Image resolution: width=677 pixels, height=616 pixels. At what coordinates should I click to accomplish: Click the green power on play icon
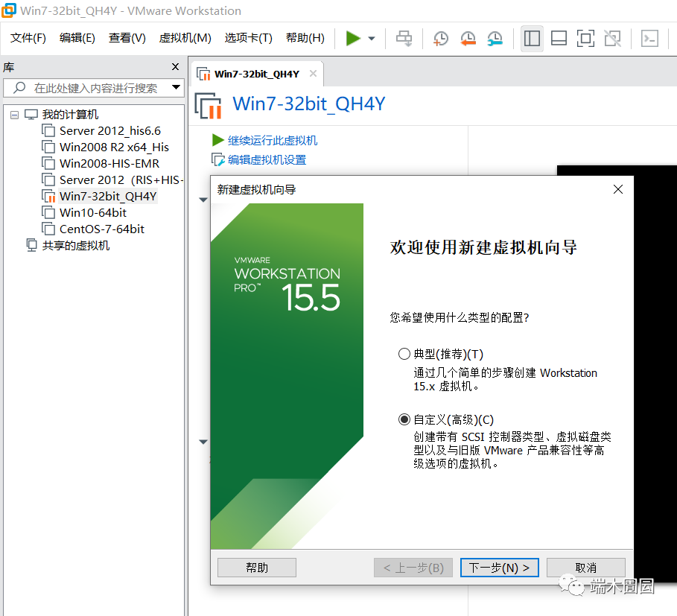point(353,39)
